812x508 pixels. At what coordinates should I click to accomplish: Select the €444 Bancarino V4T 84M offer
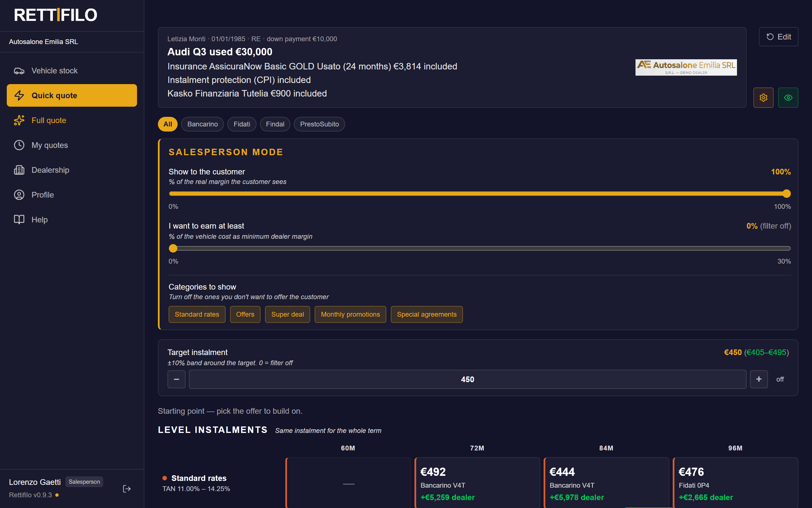click(607, 483)
